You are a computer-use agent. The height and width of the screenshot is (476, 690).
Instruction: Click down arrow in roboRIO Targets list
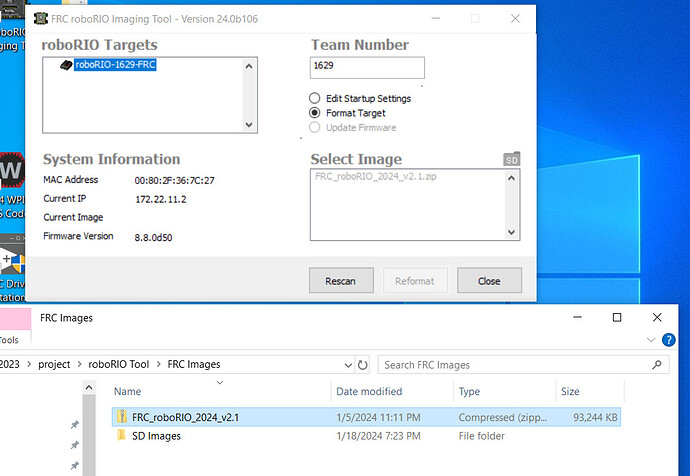pos(249,124)
